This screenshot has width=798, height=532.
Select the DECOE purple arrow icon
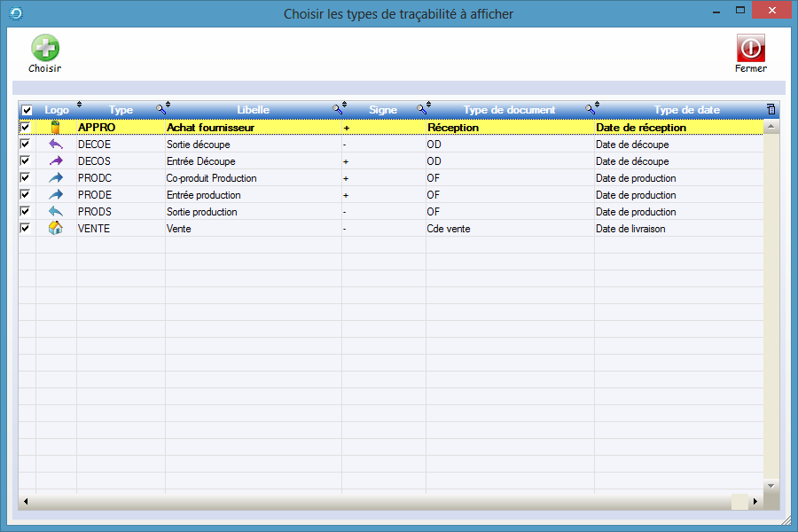[x=56, y=145]
